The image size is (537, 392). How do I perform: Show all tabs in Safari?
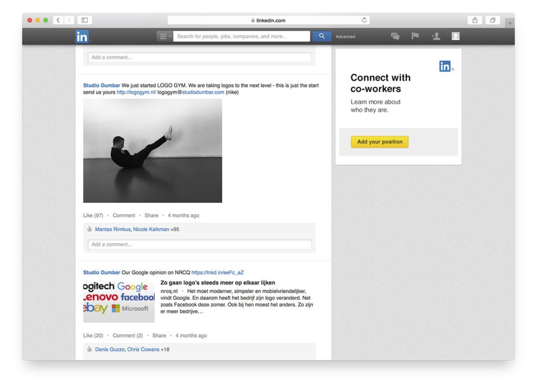[x=492, y=20]
